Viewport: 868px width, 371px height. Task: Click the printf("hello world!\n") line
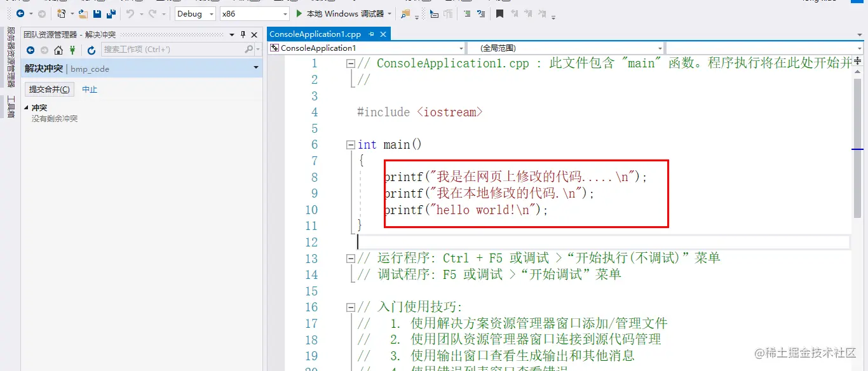(466, 210)
